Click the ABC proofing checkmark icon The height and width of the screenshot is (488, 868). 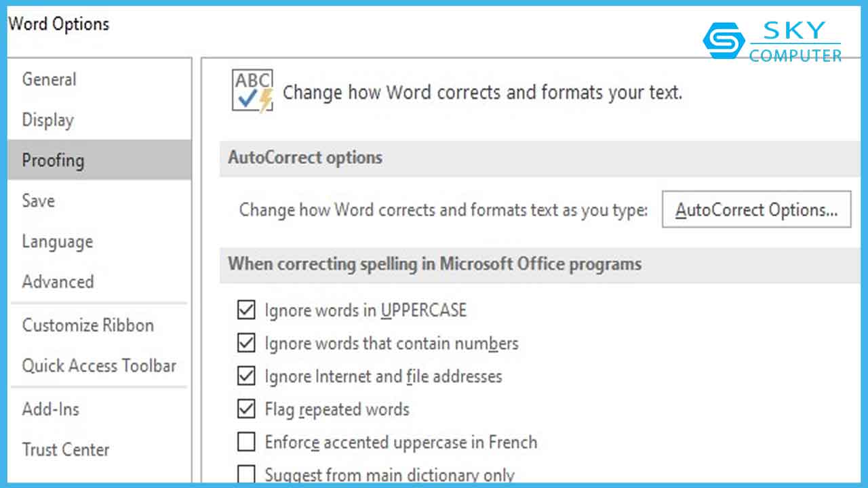pyautogui.click(x=252, y=91)
